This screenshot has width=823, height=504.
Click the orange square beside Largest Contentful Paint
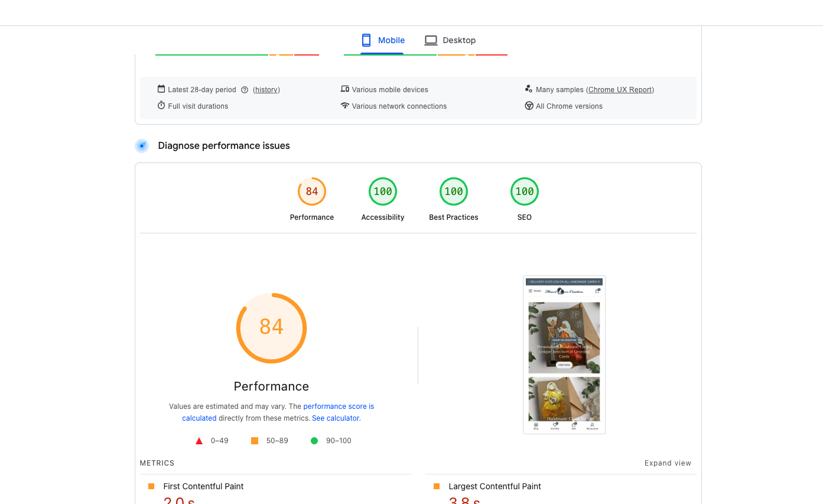tap(437, 486)
